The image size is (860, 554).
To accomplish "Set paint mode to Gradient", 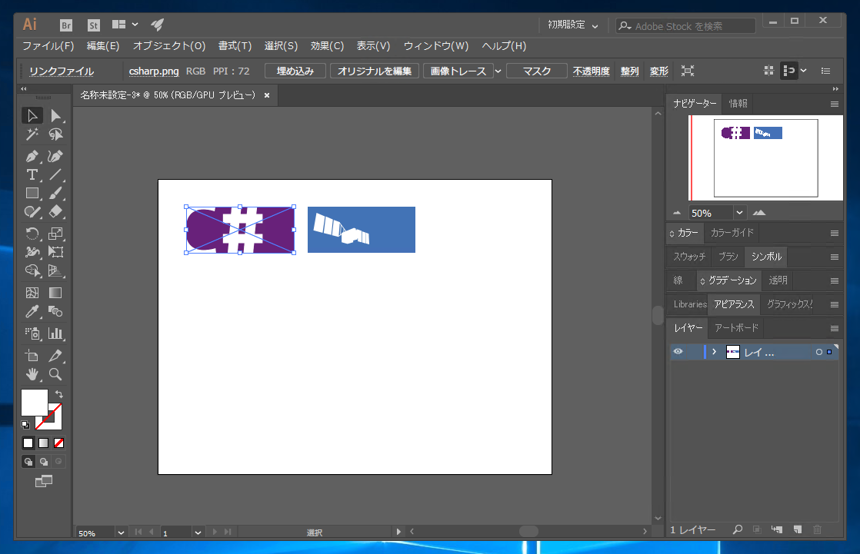I will (x=43, y=443).
